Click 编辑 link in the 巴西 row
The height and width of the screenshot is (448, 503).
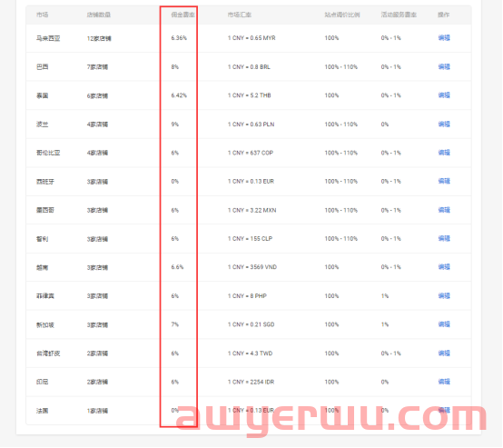click(444, 67)
